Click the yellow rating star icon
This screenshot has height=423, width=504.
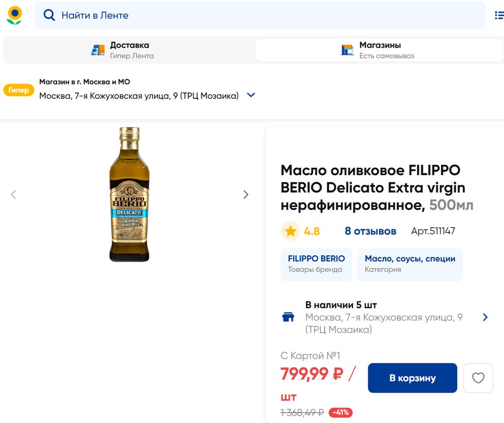coord(290,231)
